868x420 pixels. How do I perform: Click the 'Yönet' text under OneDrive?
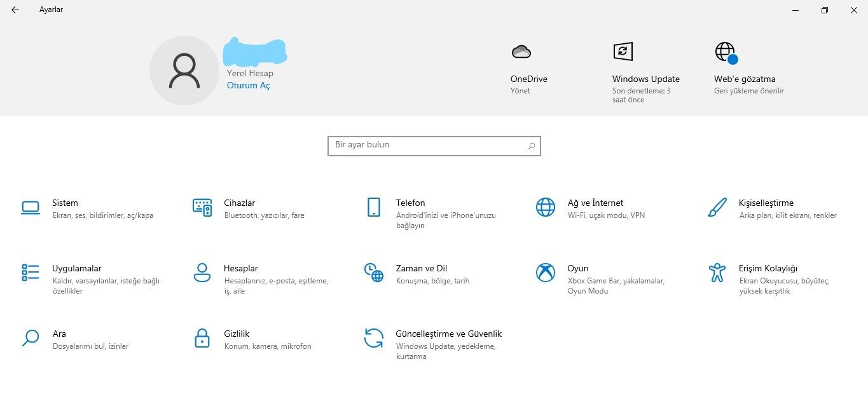520,91
